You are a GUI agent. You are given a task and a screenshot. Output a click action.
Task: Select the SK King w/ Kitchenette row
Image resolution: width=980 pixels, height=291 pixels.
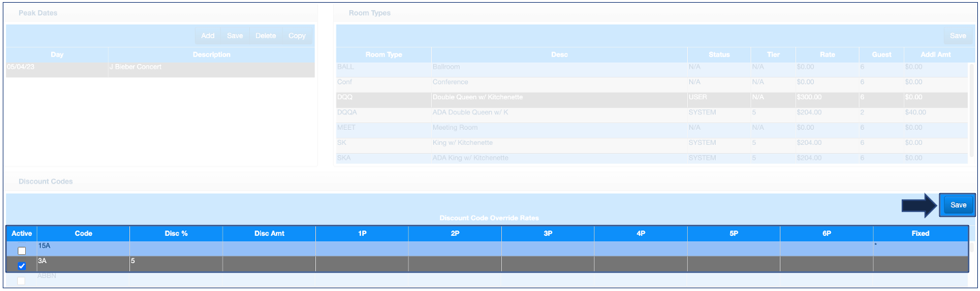pyautogui.click(x=558, y=143)
